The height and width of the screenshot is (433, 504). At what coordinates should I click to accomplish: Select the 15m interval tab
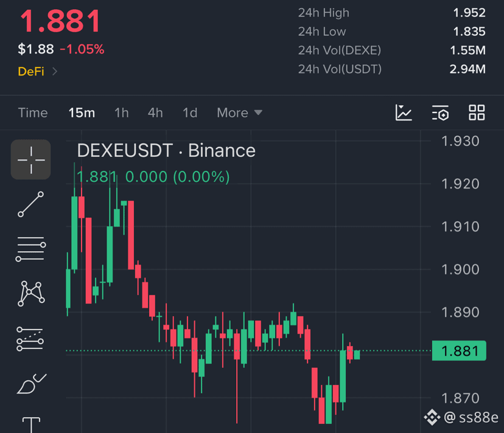coord(82,113)
